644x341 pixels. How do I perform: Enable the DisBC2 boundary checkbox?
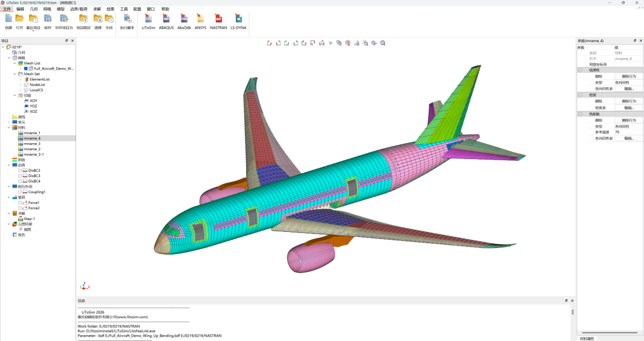(20, 170)
